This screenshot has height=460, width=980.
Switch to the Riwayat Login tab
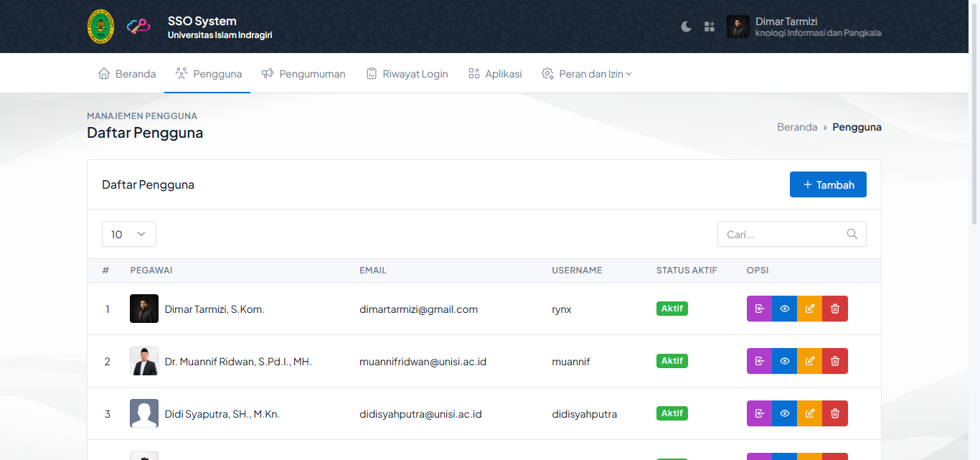point(407,74)
